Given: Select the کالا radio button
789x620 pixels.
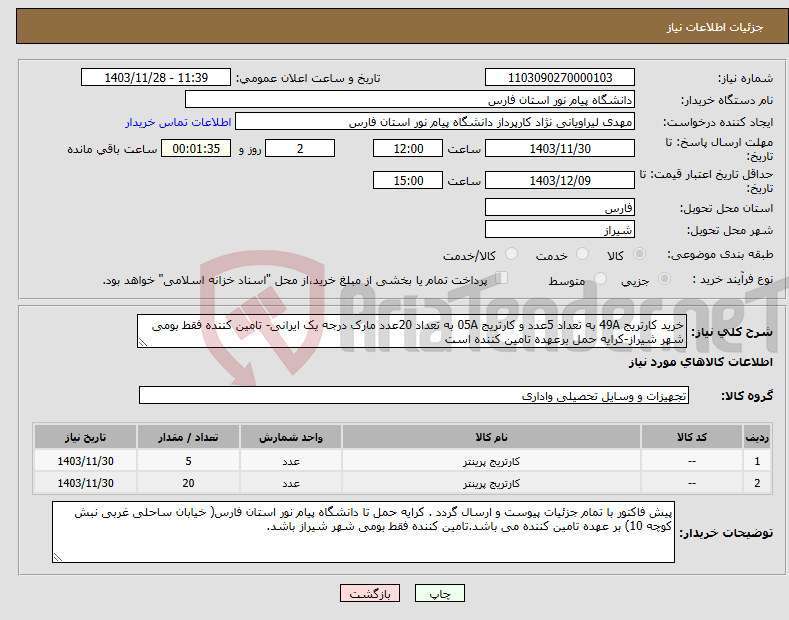Looking at the screenshot, I should pos(639,254).
